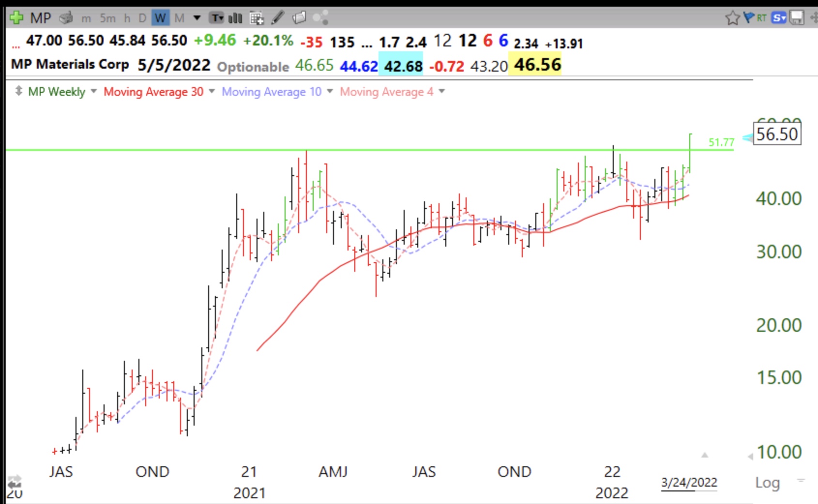818x504 pixels.
Task: Click the 2021 year label on time axis
Action: pos(249,493)
